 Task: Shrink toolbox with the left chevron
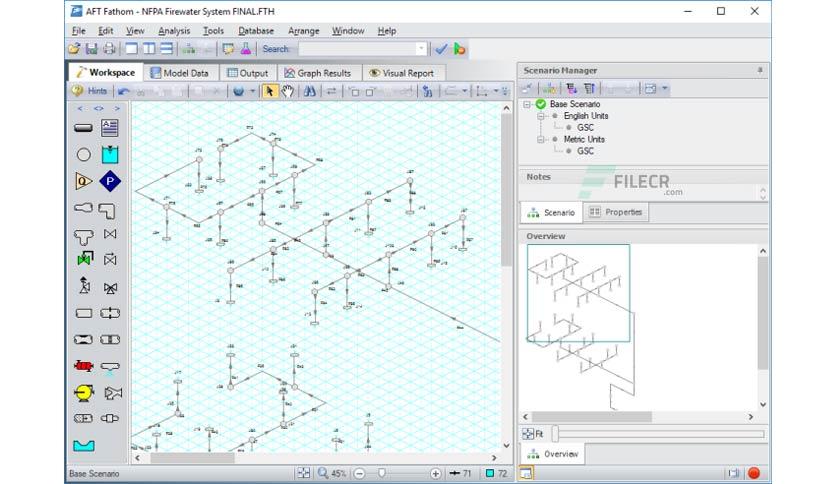click(x=80, y=108)
